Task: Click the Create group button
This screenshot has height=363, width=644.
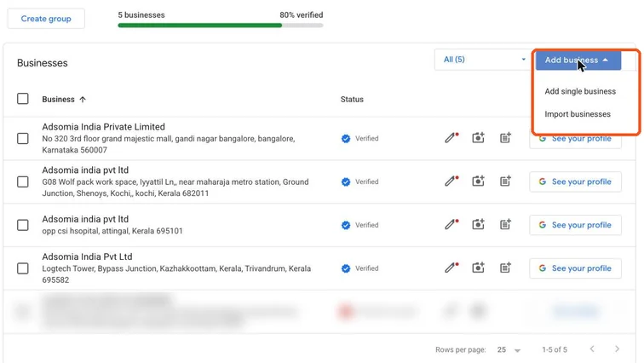Action: 46,19
